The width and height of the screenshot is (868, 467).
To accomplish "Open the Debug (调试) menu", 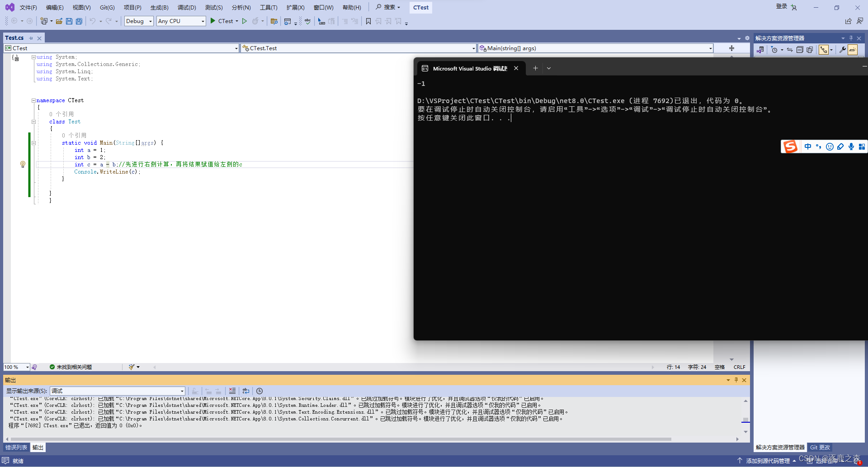I will [x=187, y=7].
